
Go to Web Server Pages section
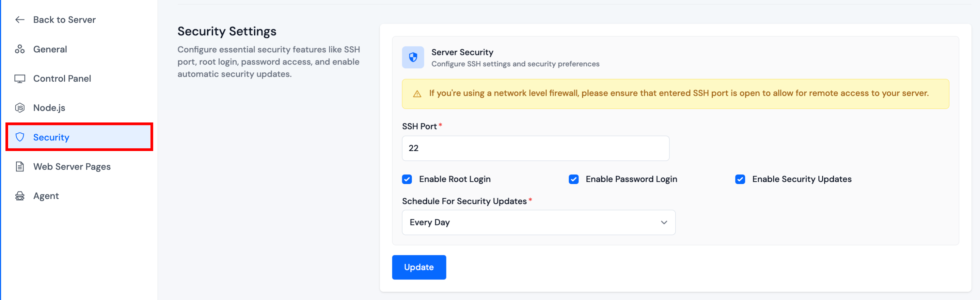[72, 167]
